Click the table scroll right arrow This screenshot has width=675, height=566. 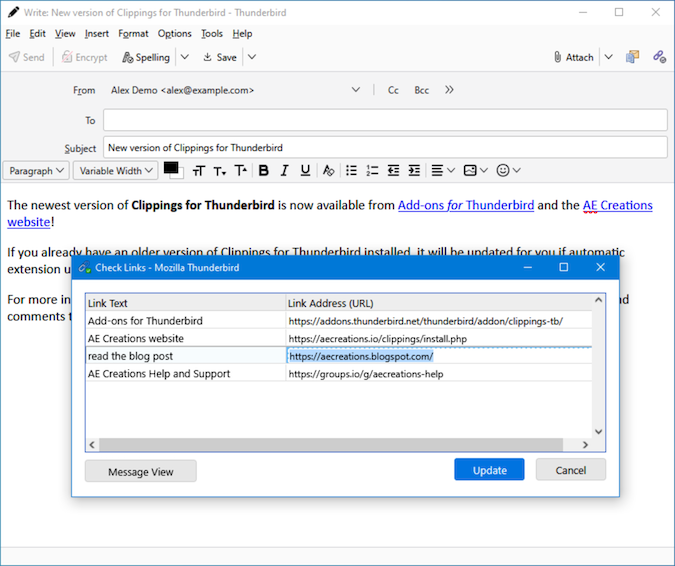click(585, 445)
